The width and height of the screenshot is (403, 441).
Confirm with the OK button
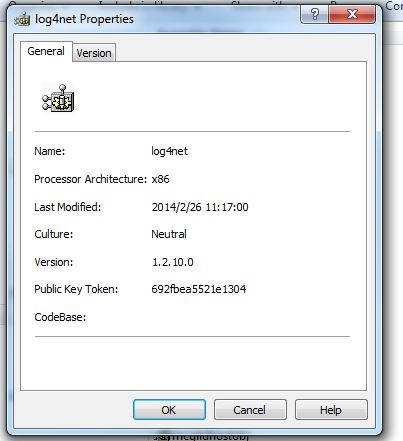pos(169,410)
